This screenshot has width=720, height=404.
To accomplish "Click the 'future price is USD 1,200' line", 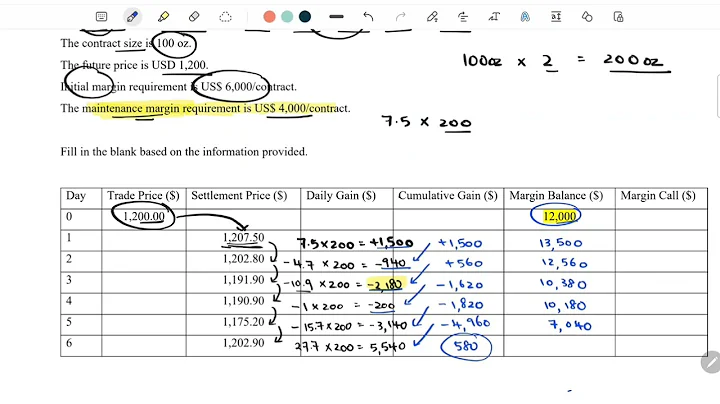I will 135,65.
